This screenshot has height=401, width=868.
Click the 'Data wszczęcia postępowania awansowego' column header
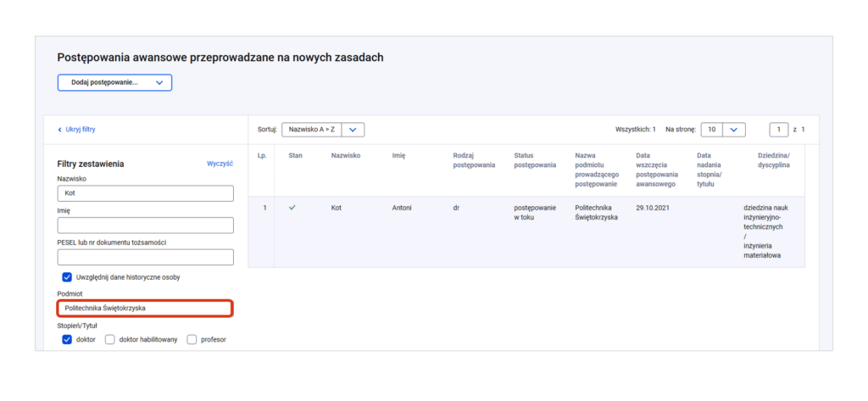tap(655, 170)
